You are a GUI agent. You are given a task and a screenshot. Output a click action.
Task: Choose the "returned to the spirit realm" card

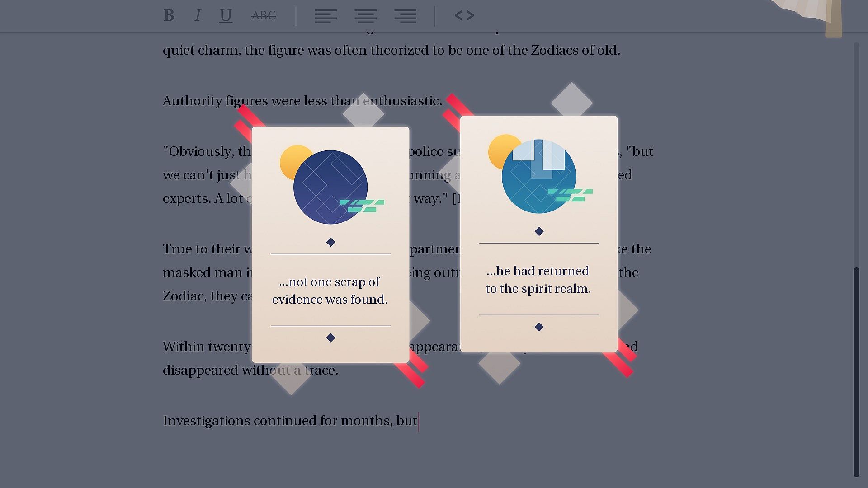[x=538, y=280]
